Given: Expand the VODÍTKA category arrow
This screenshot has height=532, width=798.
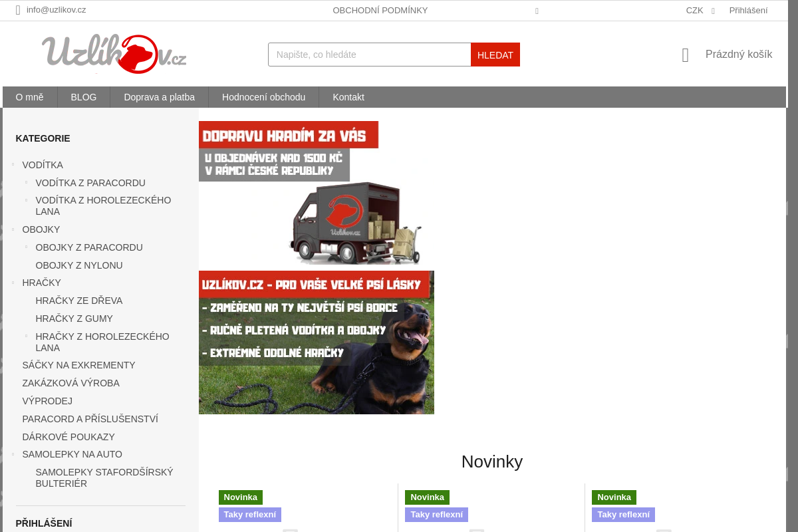Looking at the screenshot, I should coord(13,164).
